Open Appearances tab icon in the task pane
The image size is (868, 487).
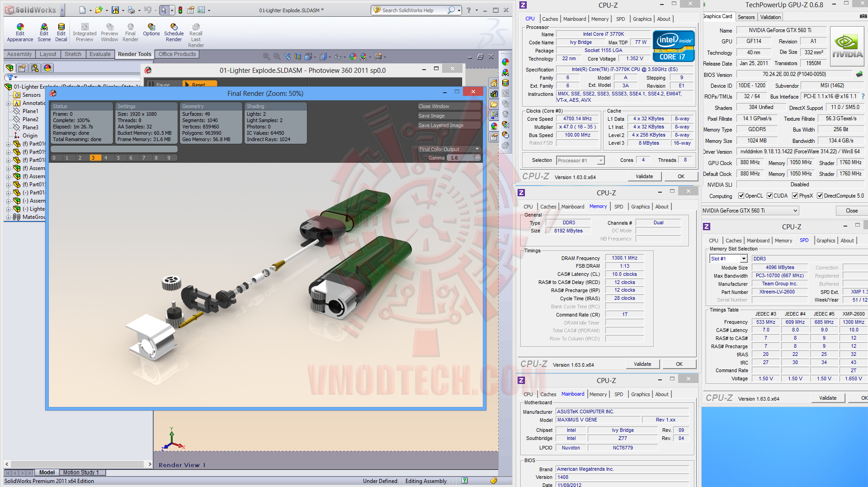pyautogui.click(x=494, y=126)
